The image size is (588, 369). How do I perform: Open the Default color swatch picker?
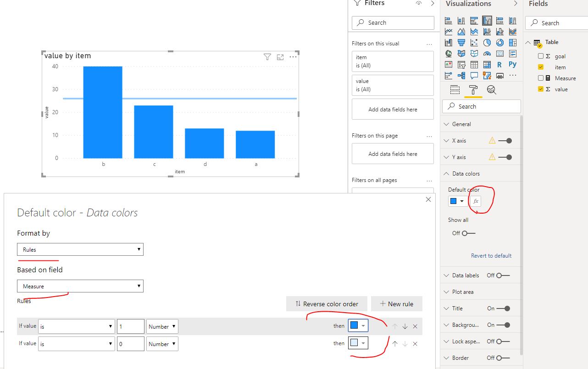457,201
